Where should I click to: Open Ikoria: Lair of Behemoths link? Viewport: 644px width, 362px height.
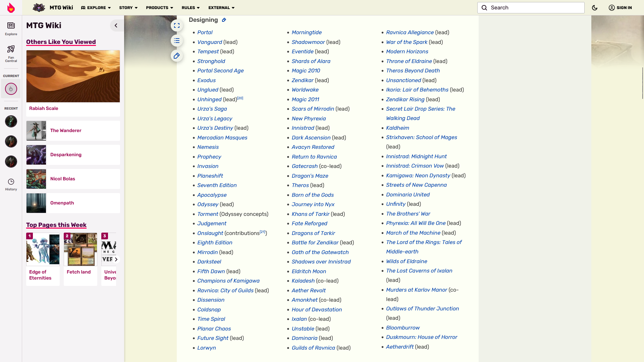click(x=417, y=90)
